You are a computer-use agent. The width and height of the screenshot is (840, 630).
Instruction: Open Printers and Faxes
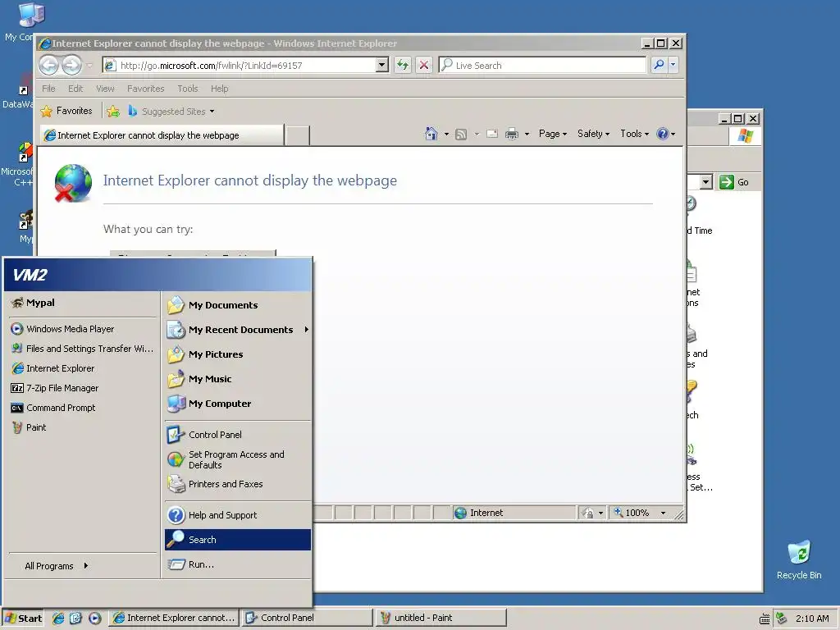point(238,484)
